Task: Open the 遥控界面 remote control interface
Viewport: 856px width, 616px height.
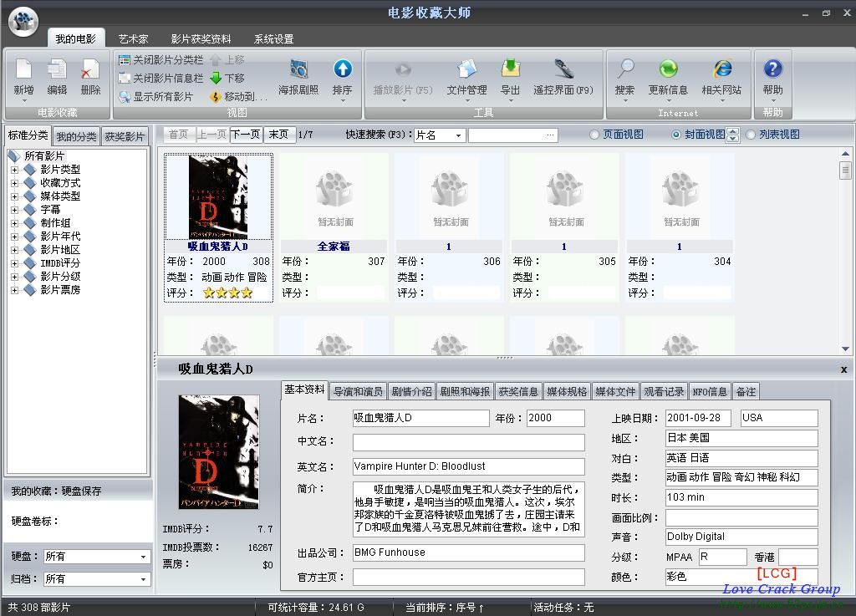Action: (563, 71)
